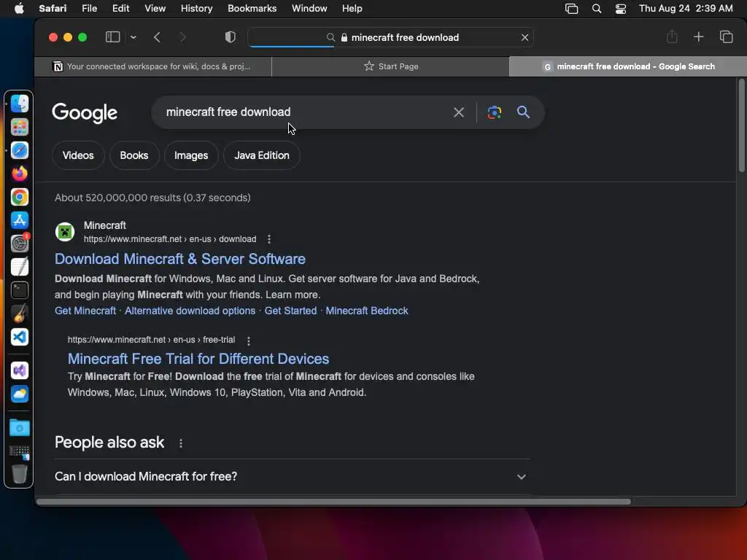Open Finder from the Dock
747x560 pixels.
click(x=20, y=104)
